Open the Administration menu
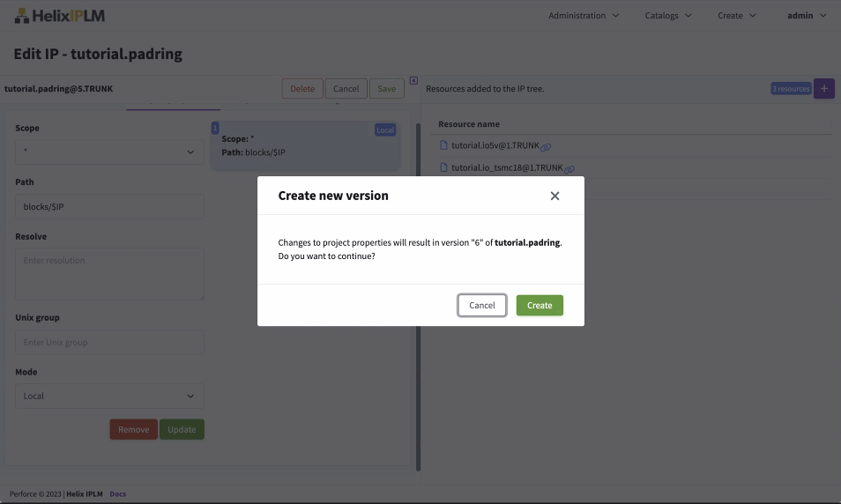The height and width of the screenshot is (504, 841). click(583, 15)
